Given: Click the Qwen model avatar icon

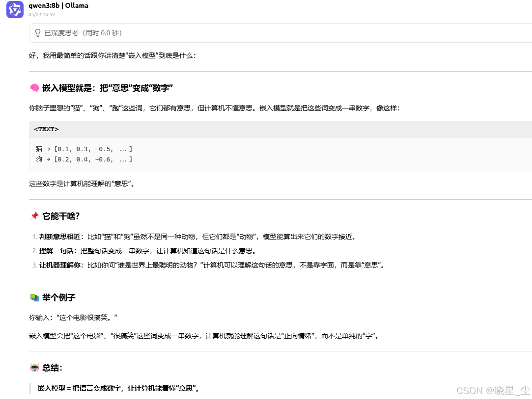Looking at the screenshot, I should 15,9.
